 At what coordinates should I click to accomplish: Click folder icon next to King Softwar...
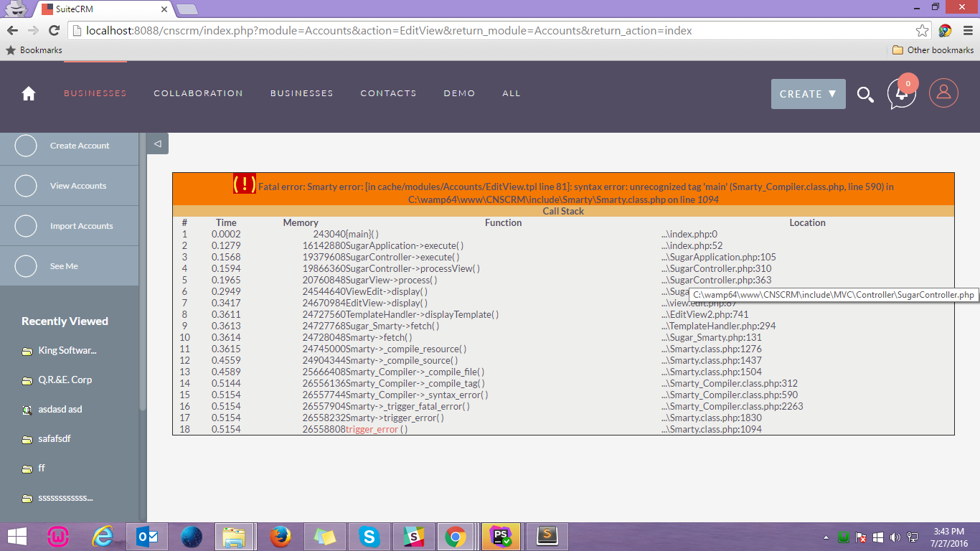click(x=27, y=352)
